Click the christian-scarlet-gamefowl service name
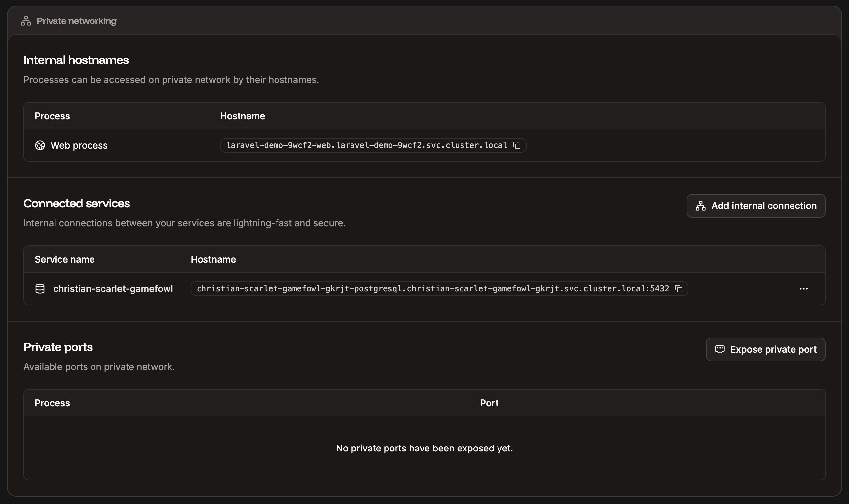The image size is (849, 504). (113, 289)
